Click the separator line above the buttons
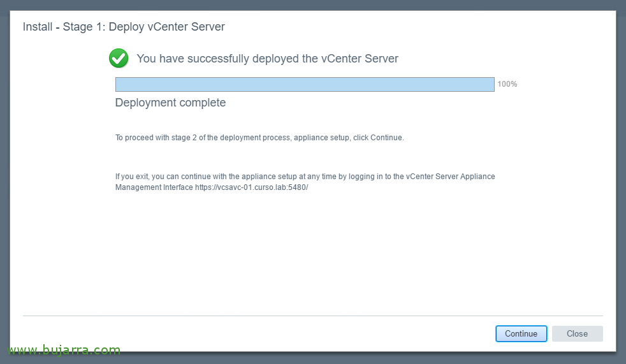 pyautogui.click(x=313, y=316)
